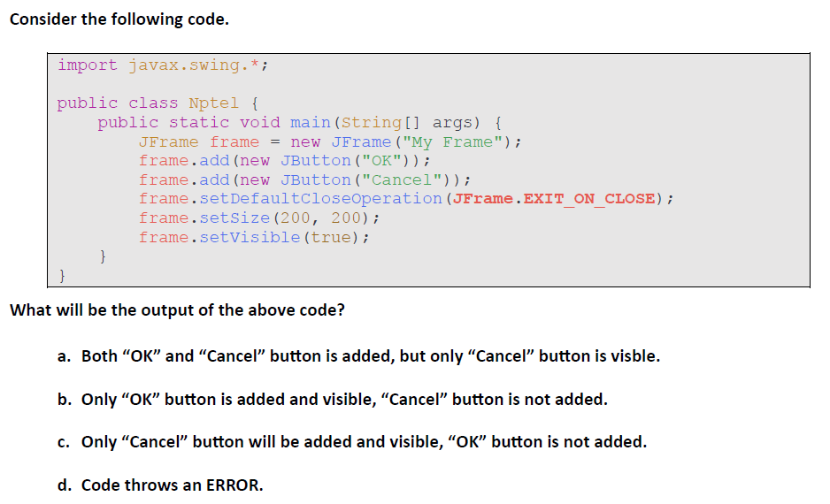Click the "JFrame frame" variable declaration
This screenshot has width=830, height=504.
pyautogui.click(x=199, y=141)
